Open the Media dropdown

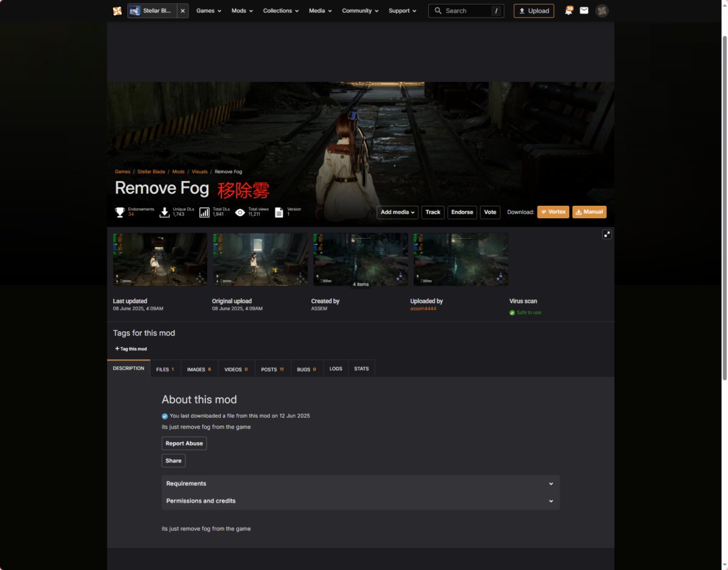click(x=320, y=11)
